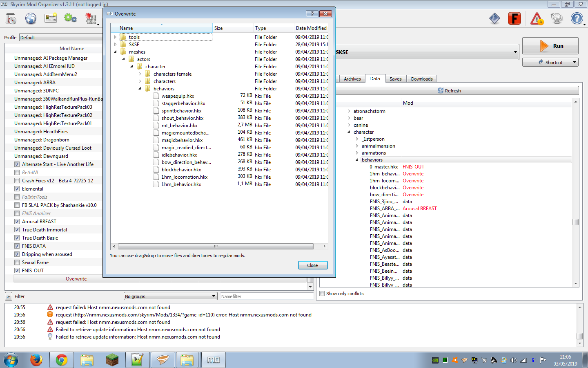Open Firefox from the taskbar

point(36,360)
